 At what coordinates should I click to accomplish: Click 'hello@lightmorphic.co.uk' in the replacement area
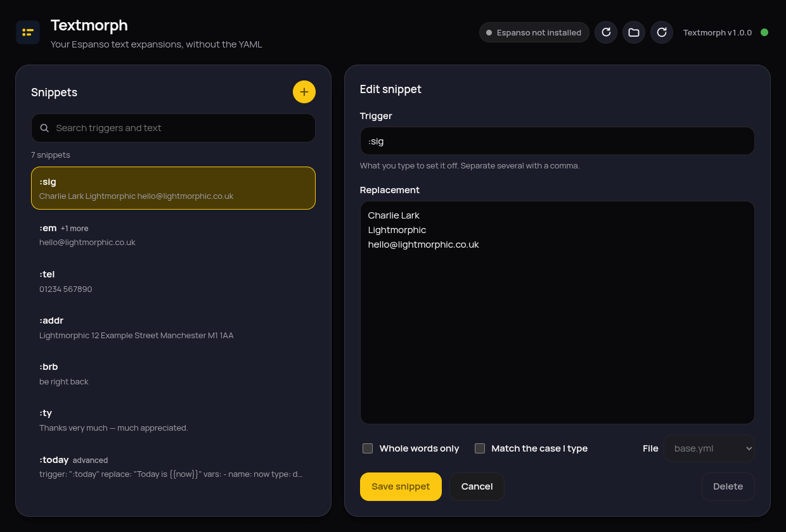point(423,244)
